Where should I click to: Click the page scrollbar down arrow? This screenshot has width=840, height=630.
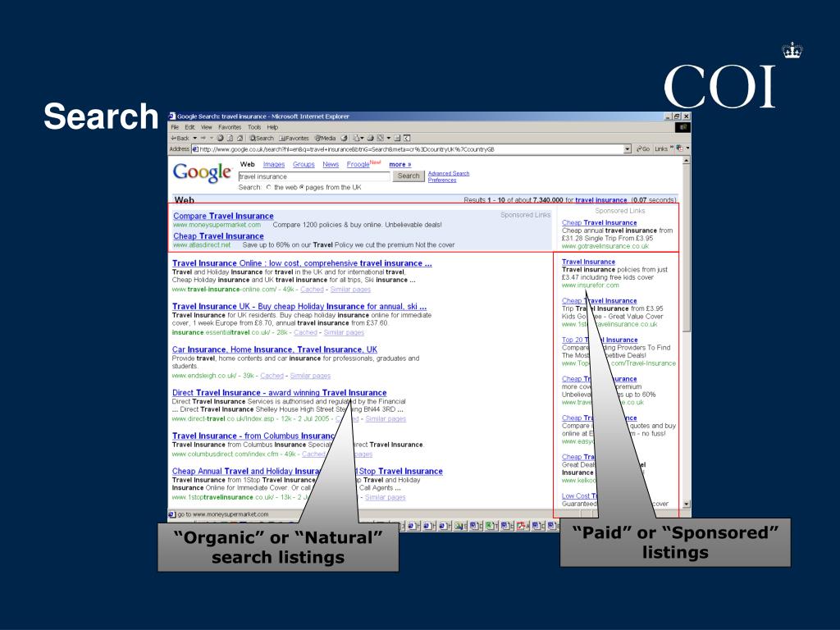point(687,504)
